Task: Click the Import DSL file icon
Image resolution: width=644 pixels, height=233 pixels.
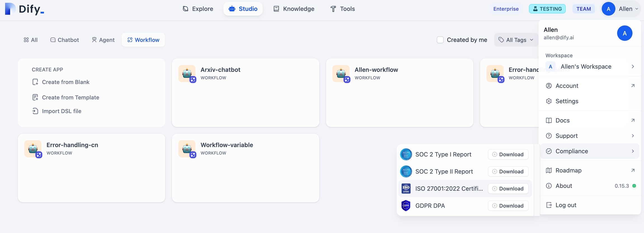Action: pyautogui.click(x=35, y=111)
